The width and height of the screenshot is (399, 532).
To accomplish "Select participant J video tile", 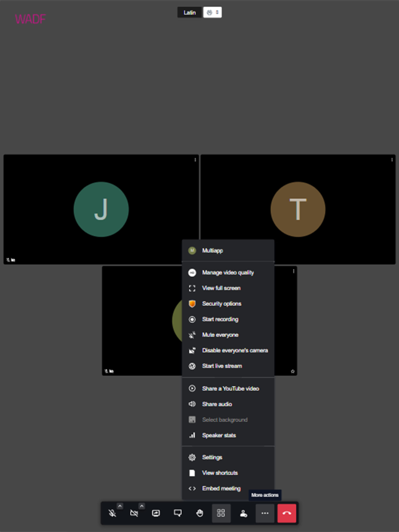I will 101,210.
